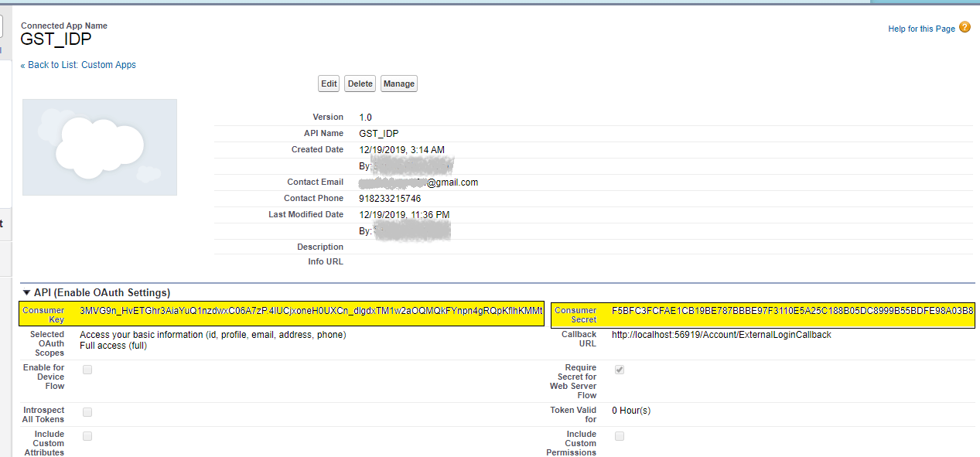This screenshot has width=980, height=457.
Task: Click the localhost Callback URL text
Action: click(721, 335)
